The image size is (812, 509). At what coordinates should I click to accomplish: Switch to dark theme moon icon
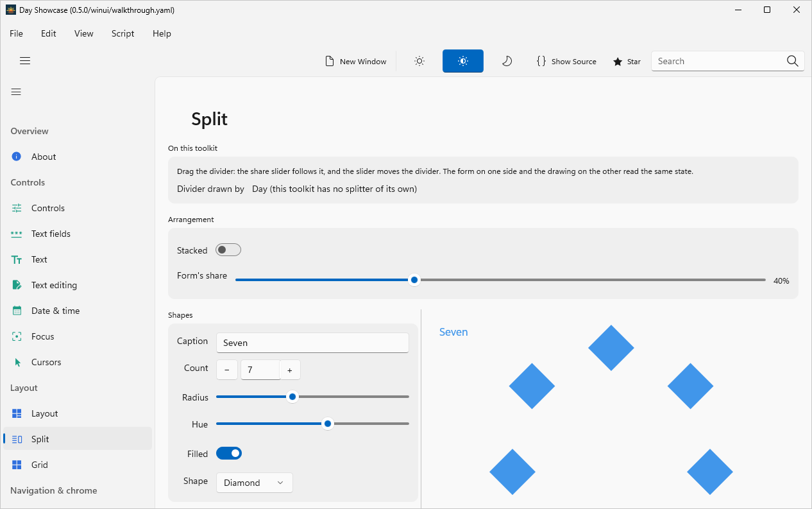[x=507, y=61]
